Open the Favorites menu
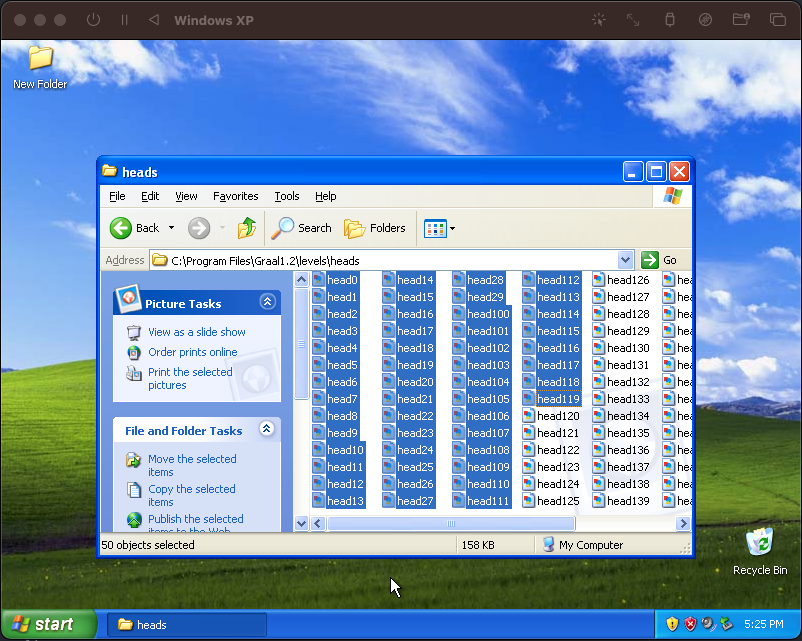This screenshot has width=802, height=641. click(x=235, y=196)
